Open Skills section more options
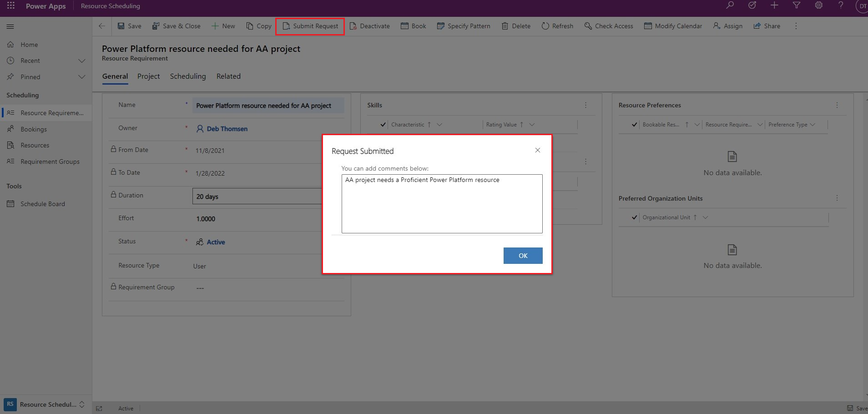Image resolution: width=868 pixels, height=414 pixels. point(585,105)
